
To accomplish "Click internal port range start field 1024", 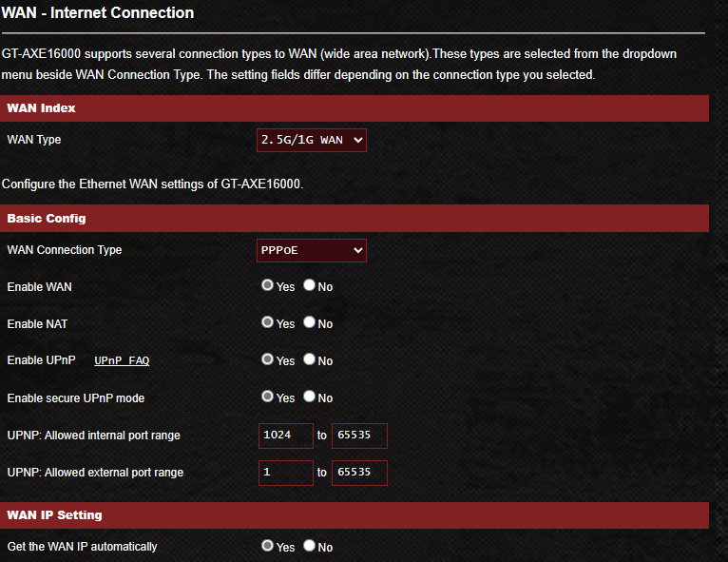I will [285, 436].
